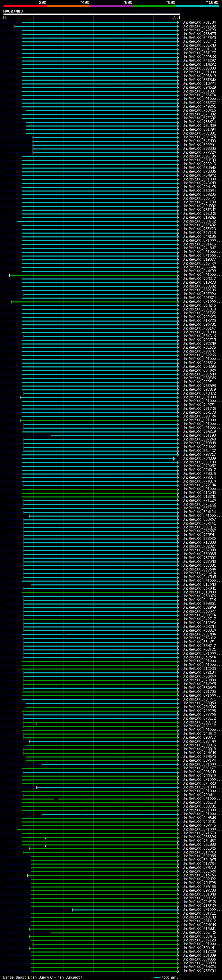Select the UniRef100_Q9M5Z9 hit label

199,88
